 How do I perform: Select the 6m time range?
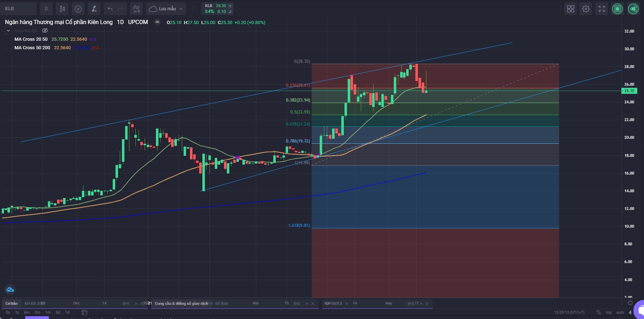tap(27, 312)
